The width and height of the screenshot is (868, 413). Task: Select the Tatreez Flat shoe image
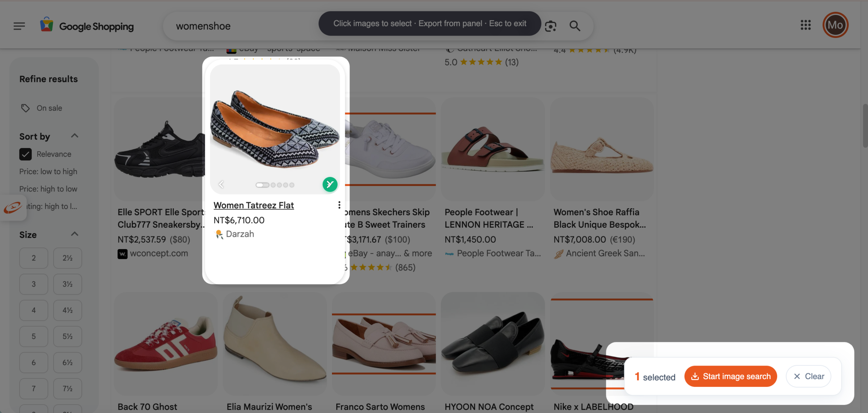[x=275, y=129]
